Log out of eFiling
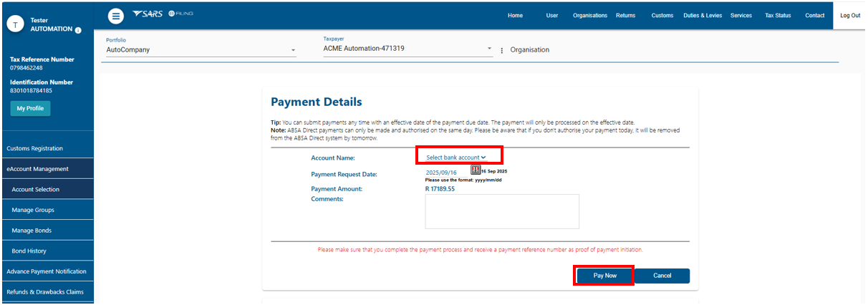The width and height of the screenshot is (868, 305). coord(850,16)
